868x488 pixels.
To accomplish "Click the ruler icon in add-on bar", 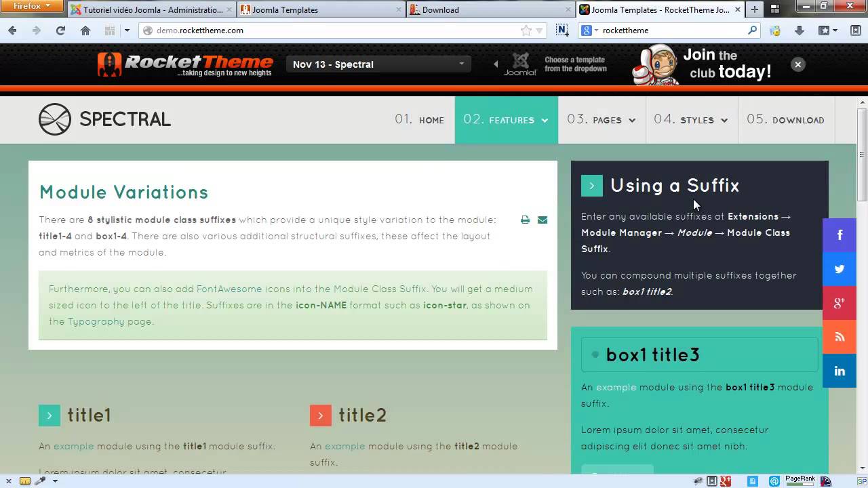I will coord(24,481).
